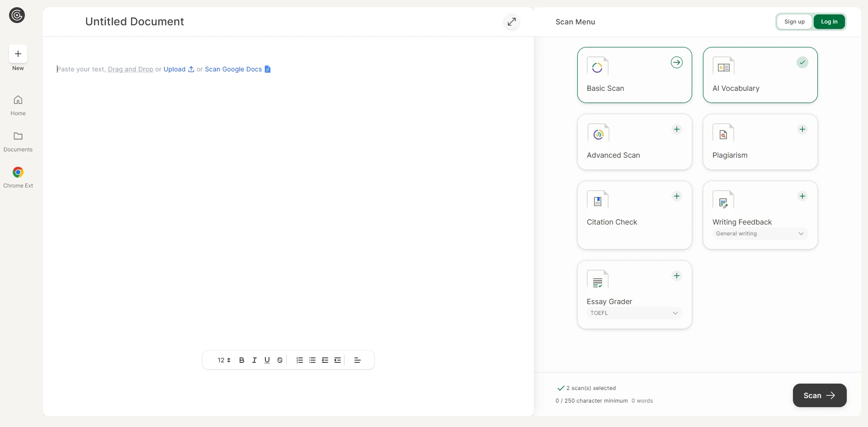Select the Advanced Scan label

pos(613,155)
